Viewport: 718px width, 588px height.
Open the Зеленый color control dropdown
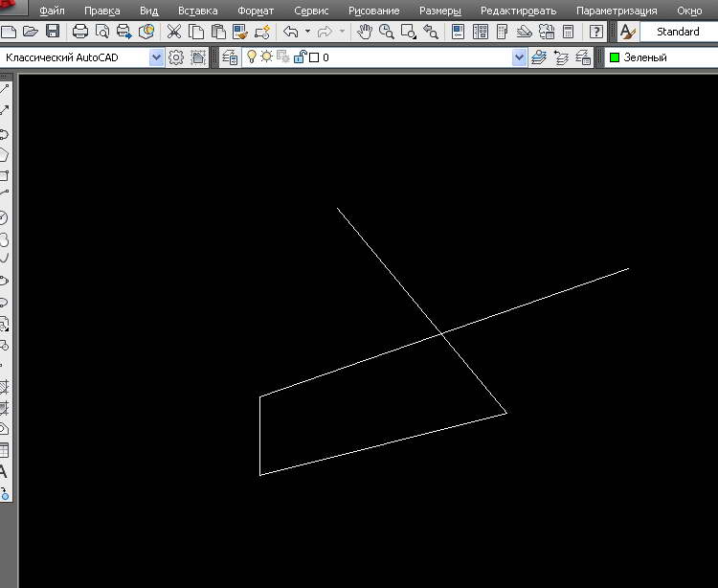(662, 57)
